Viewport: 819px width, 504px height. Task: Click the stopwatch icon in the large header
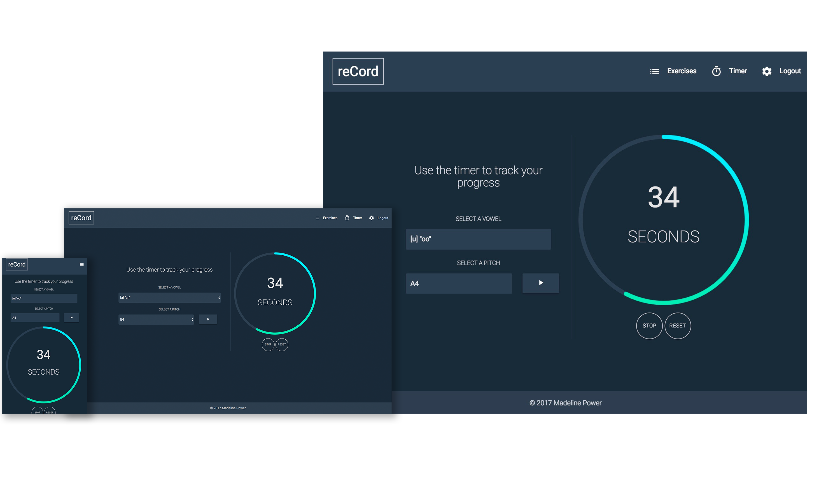[716, 71]
